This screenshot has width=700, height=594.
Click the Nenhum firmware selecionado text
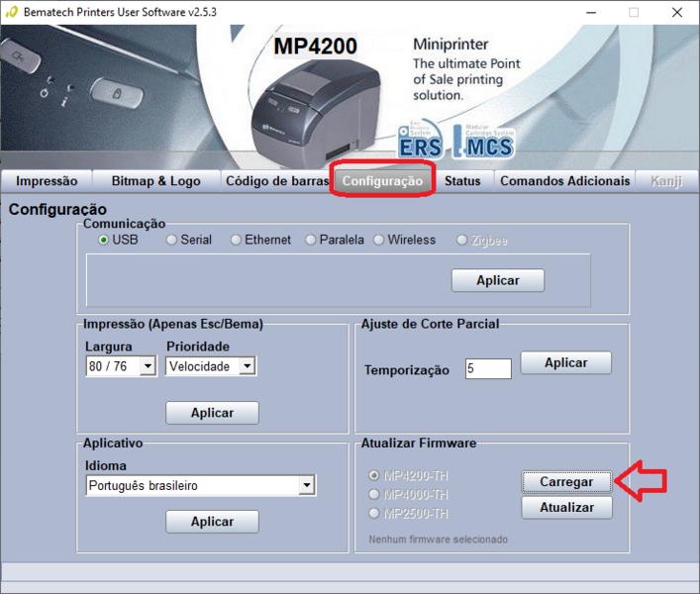tap(438, 540)
